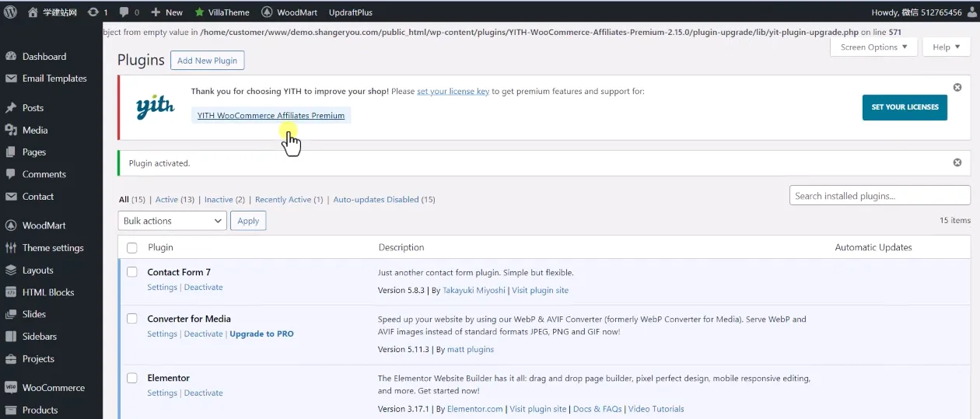The width and height of the screenshot is (980, 419).
Task: Filter plugins by Inactive
Action: coord(219,200)
